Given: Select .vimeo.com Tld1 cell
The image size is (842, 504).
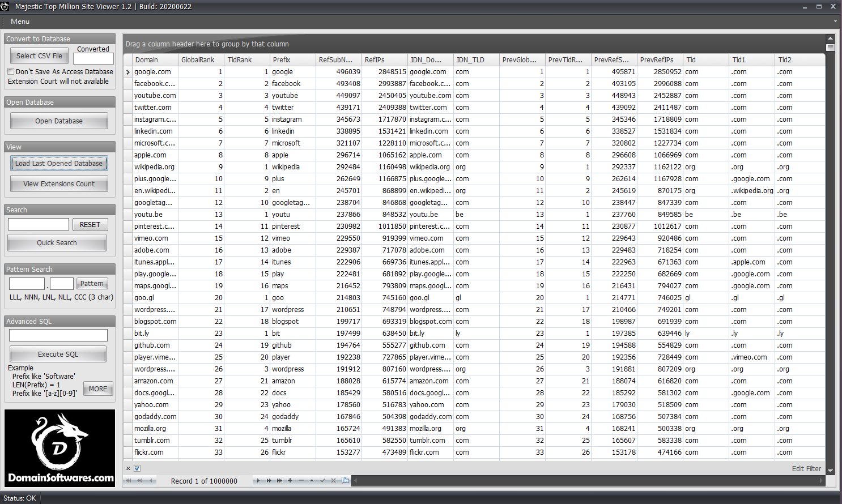Looking at the screenshot, I should pos(751,357).
